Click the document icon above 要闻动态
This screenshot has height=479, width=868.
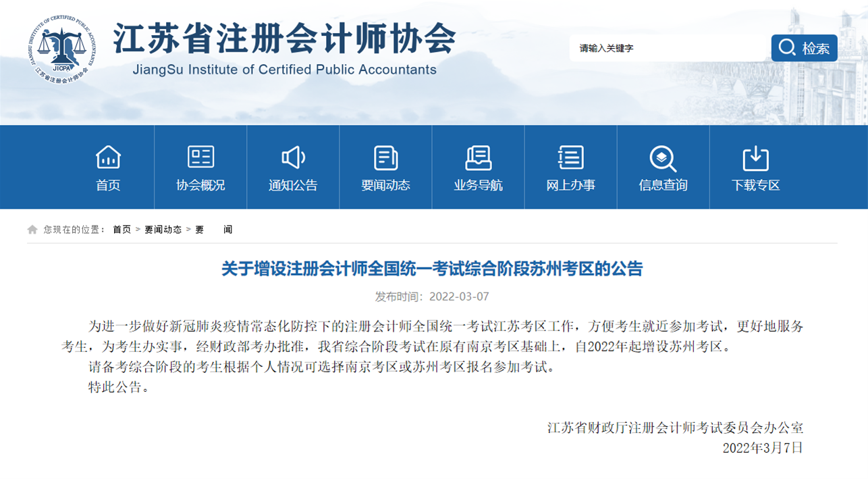(385, 157)
